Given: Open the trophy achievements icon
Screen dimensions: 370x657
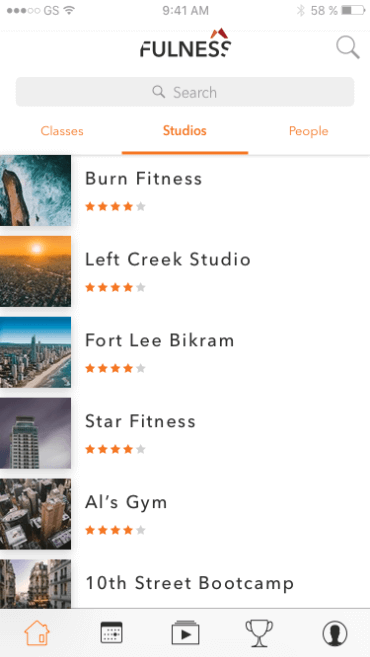Looking at the screenshot, I should [259, 633].
